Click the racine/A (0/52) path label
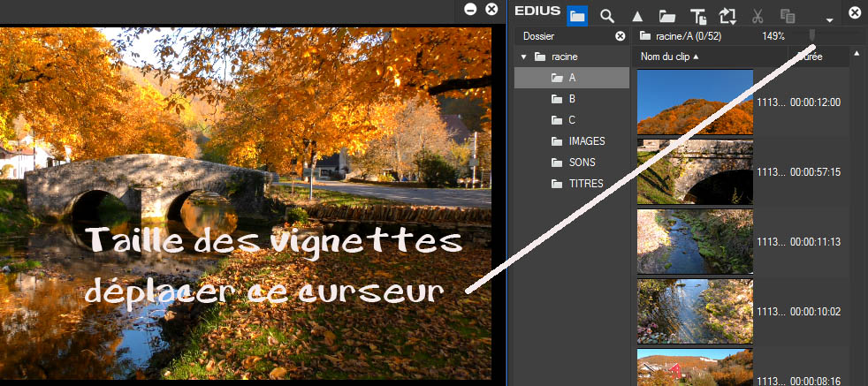 point(689,36)
